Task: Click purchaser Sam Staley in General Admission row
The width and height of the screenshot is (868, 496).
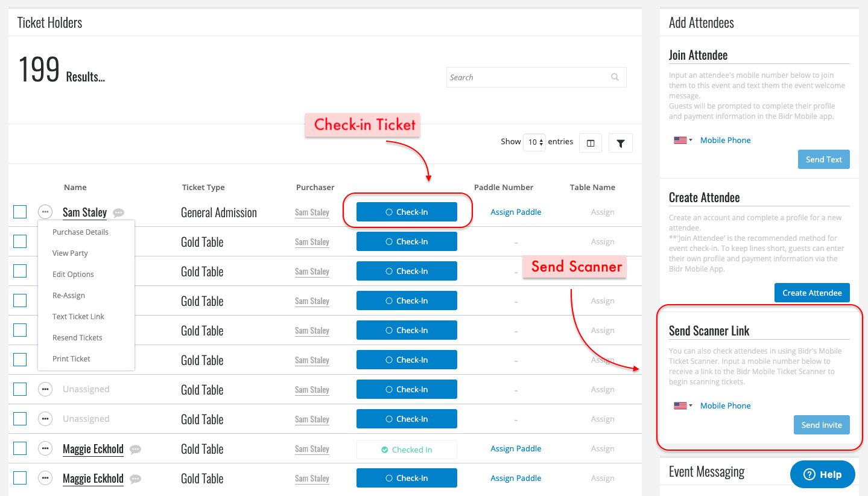Action: pos(312,212)
